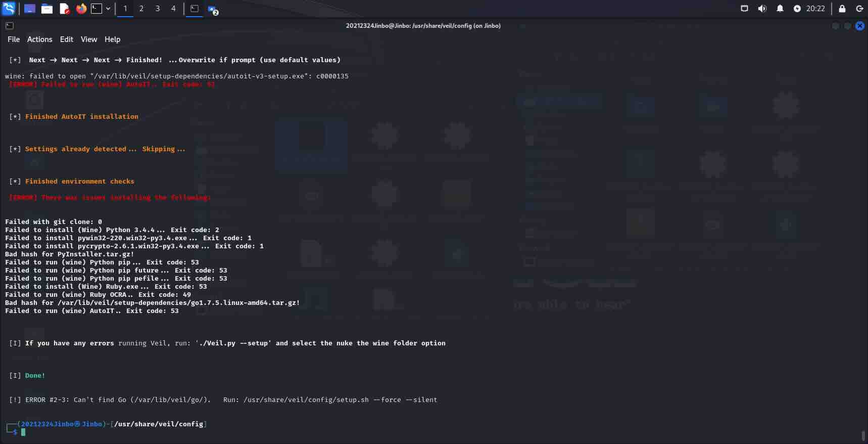Click prompt path /usr/share/veil/config
Viewport: 868px width, 444px height.
pyautogui.click(x=159, y=424)
